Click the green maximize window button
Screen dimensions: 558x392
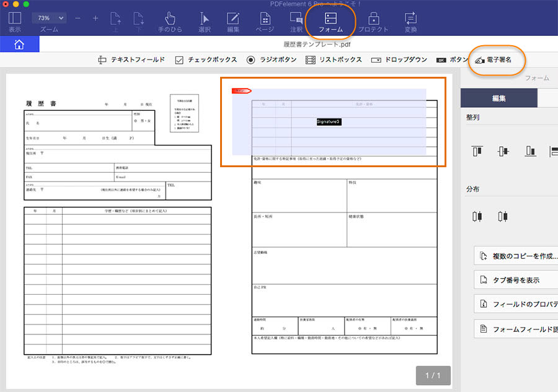click(x=26, y=4)
